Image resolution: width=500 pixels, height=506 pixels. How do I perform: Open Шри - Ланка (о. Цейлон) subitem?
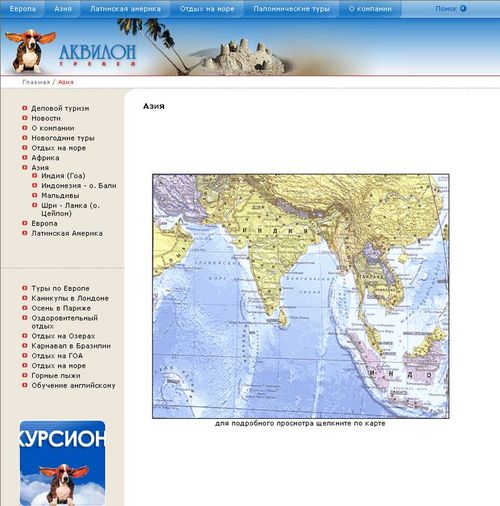click(70, 209)
